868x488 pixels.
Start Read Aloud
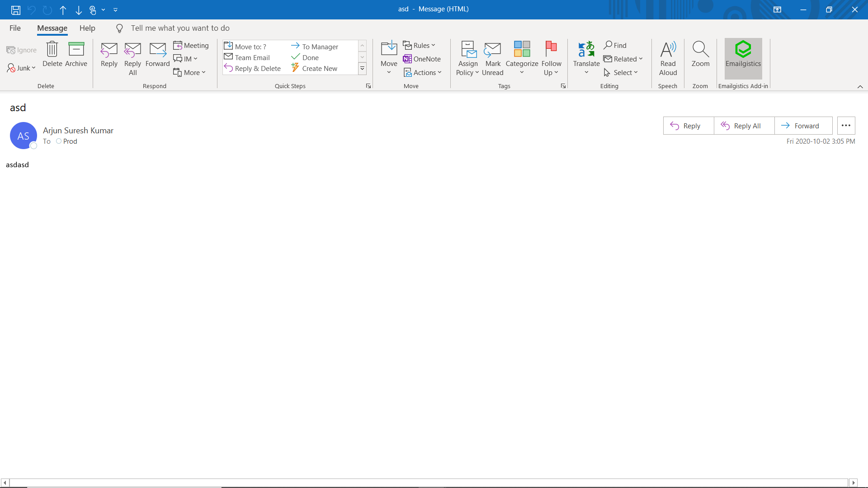click(668, 58)
